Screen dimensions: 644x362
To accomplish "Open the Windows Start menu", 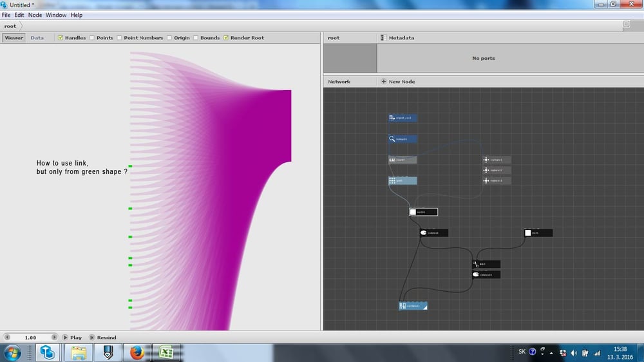I will coord(12,352).
